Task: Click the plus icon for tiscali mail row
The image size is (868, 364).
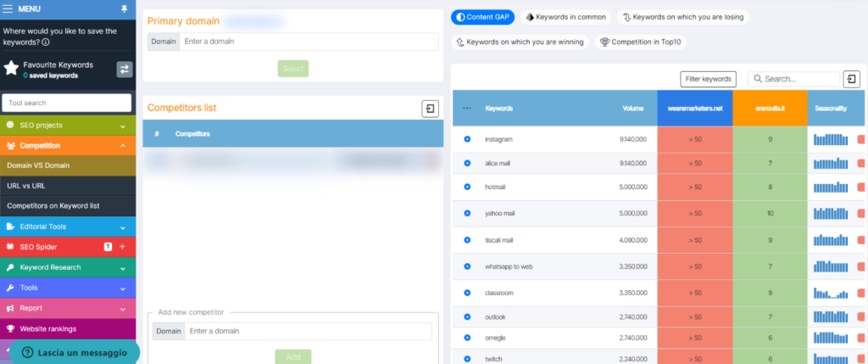Action: (467, 240)
